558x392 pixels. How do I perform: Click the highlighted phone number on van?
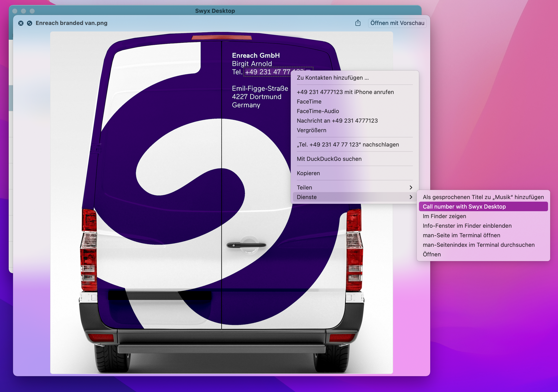[x=267, y=72]
